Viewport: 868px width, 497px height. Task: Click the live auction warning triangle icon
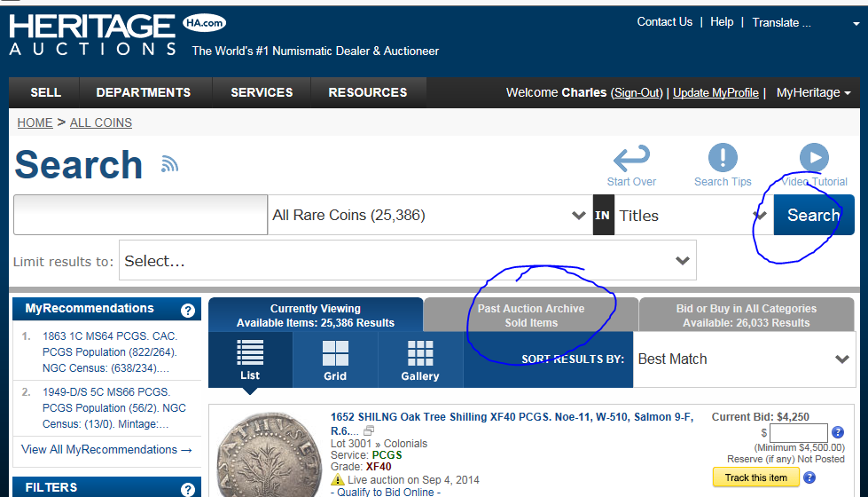(337, 480)
